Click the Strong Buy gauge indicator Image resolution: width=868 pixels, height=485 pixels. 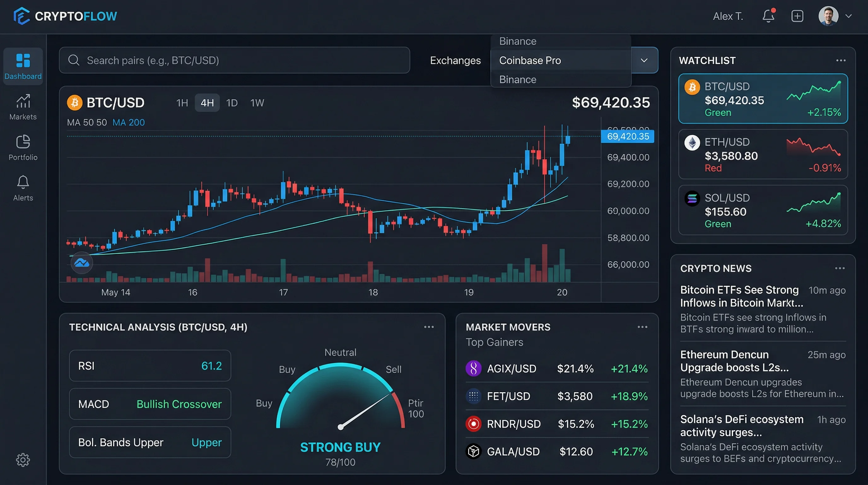point(340,405)
